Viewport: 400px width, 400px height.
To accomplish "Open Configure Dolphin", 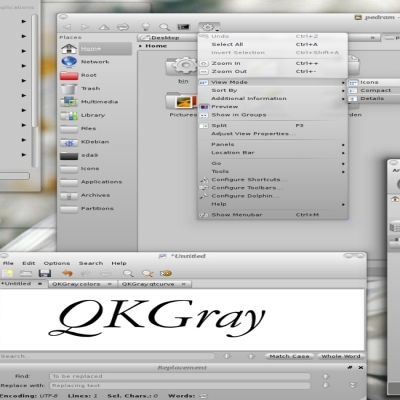I will [x=273, y=196].
